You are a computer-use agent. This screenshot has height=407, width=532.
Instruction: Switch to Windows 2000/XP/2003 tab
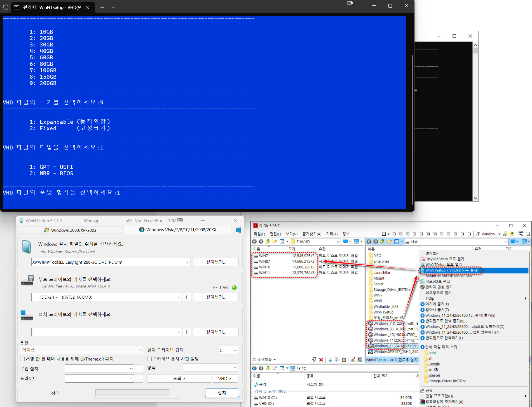[x=70, y=230]
